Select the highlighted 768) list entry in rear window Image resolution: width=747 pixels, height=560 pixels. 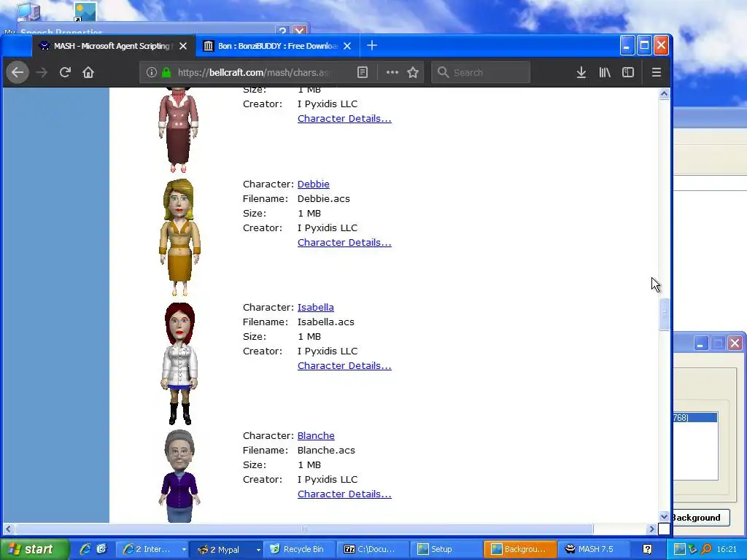pyautogui.click(x=695, y=418)
